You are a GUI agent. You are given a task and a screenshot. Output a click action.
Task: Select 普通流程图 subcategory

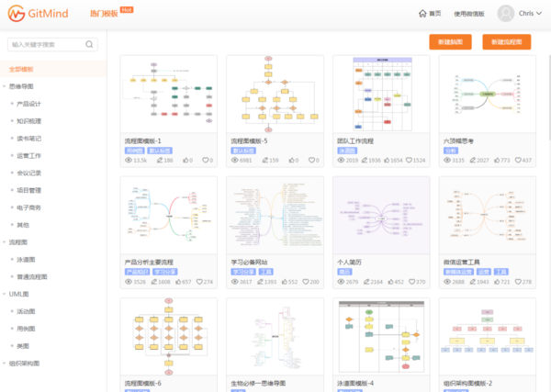(31, 277)
